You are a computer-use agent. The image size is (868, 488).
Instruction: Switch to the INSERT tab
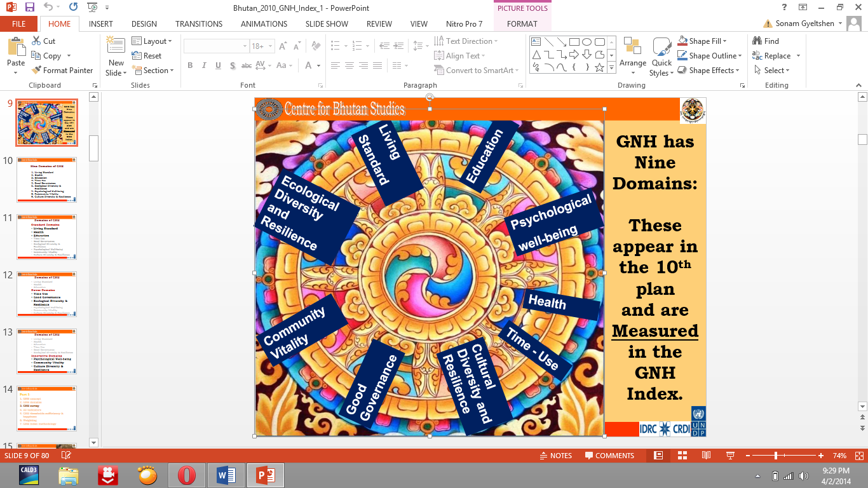coord(101,24)
